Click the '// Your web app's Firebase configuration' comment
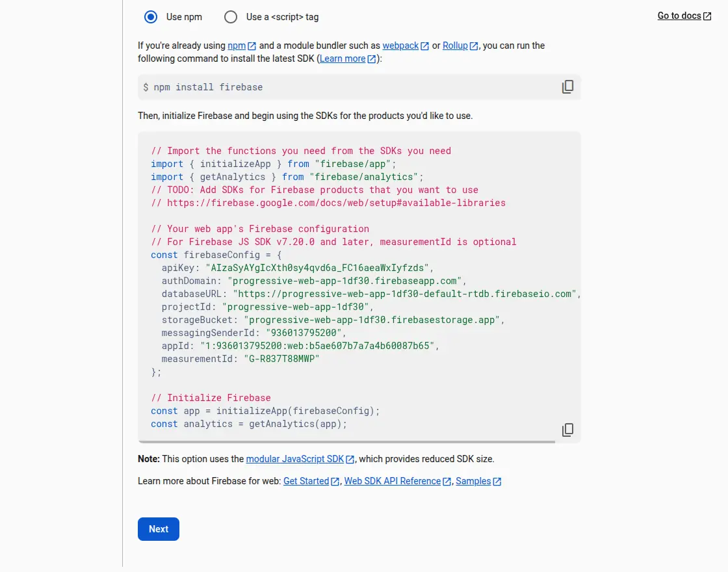Screen dimensions: 728x572 pyautogui.click(x=260, y=229)
